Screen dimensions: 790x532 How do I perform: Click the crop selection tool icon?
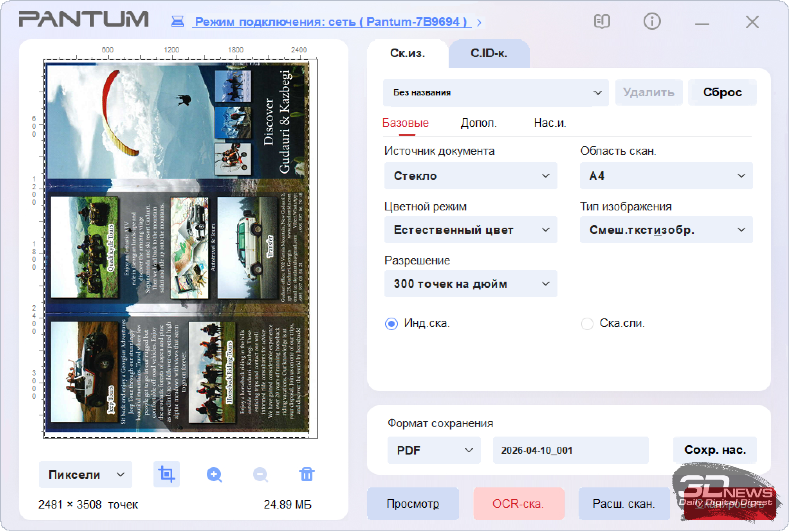[166, 474]
